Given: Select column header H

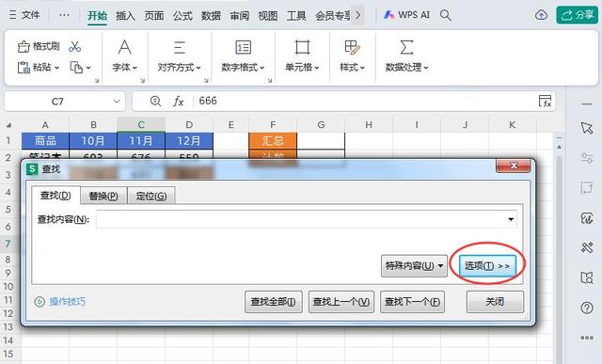Looking at the screenshot, I should tap(369, 125).
